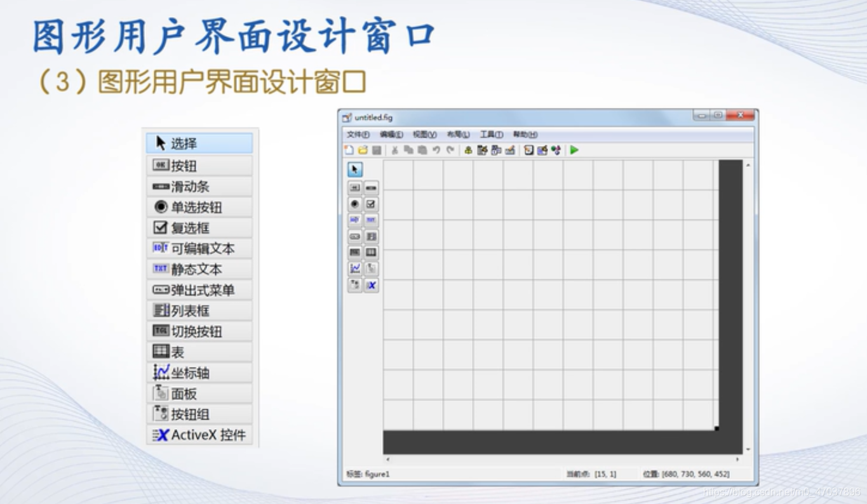Click the New figure toolbar icon
The width and height of the screenshot is (867, 504).
[349, 150]
